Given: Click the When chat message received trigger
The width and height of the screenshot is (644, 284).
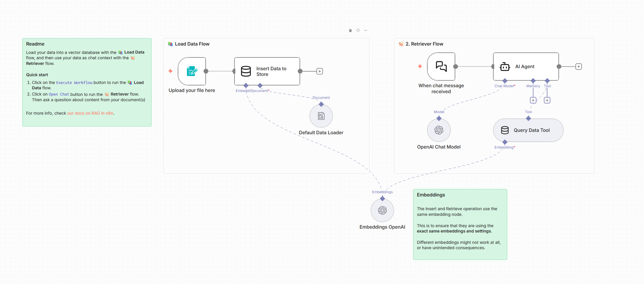Looking at the screenshot, I should (441, 67).
